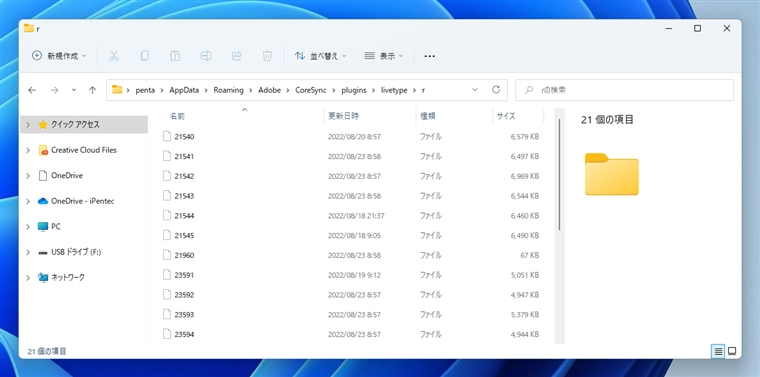Screen dimensions: 760x377
Task: Go up one folder level arrow
Action: 93,90
